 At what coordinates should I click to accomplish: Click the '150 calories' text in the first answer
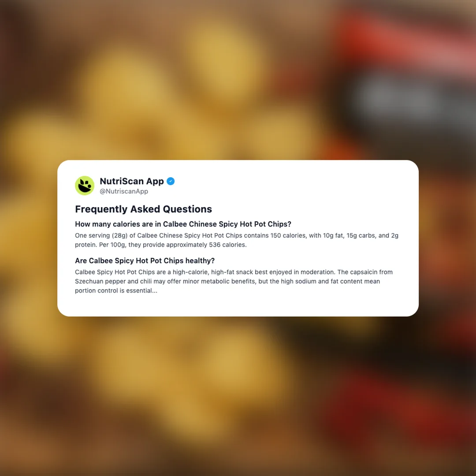[x=288, y=235]
